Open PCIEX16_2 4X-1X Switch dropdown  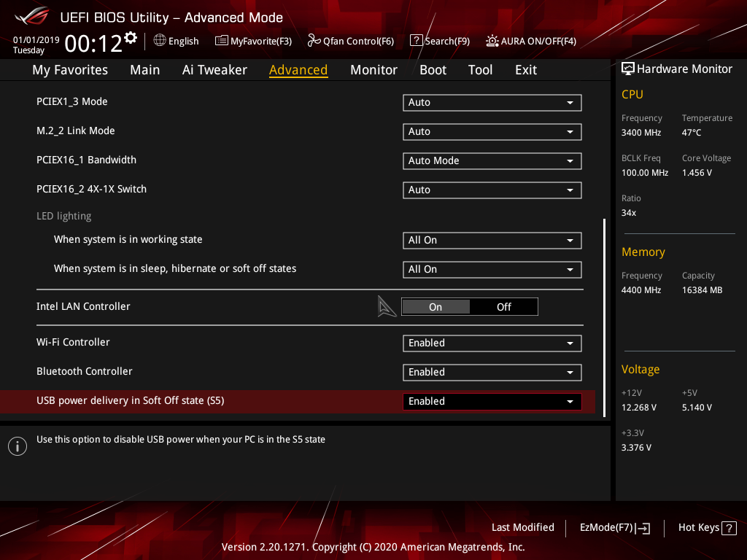pos(492,190)
